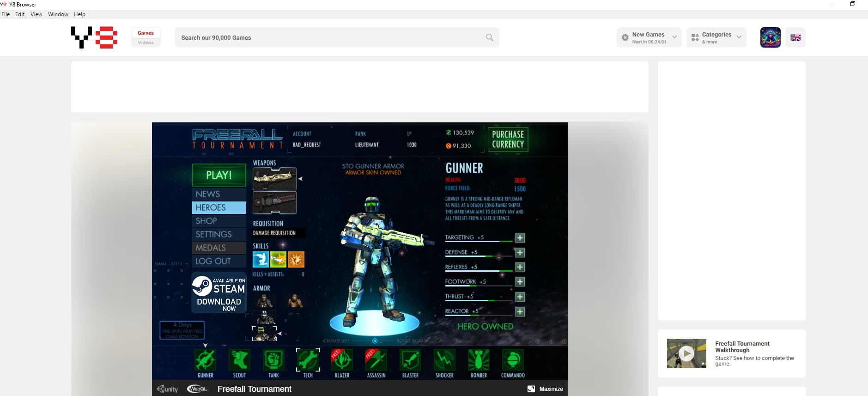
Task: Select the Commando hero class icon
Action: 513,360
